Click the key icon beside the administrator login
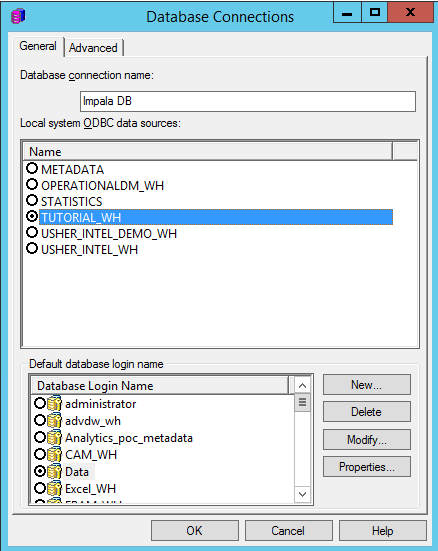The image size is (438, 551). 54,403
